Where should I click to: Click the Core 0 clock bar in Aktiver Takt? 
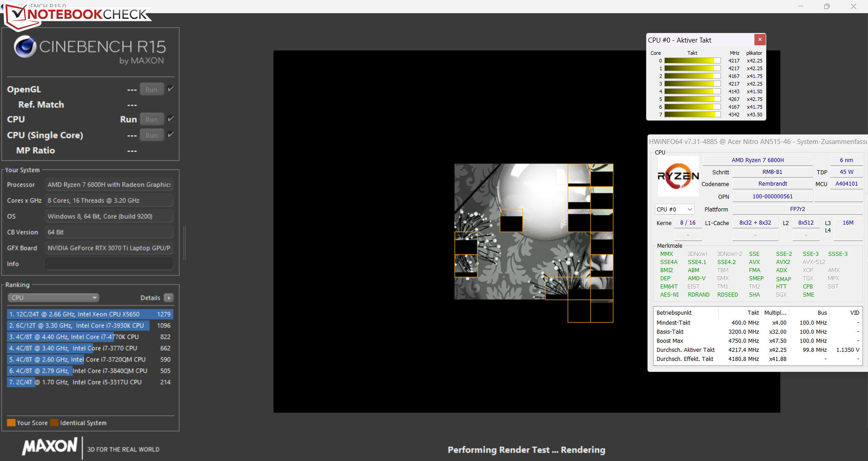tap(692, 61)
